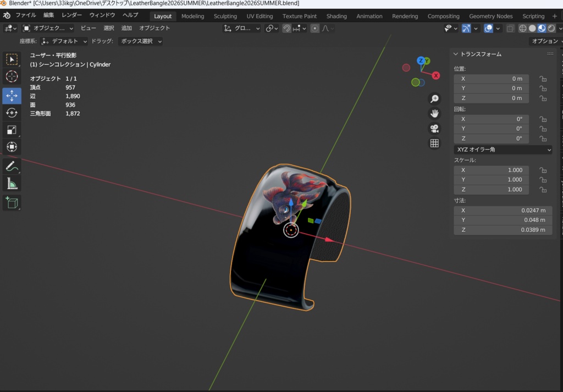
Task: Select the Add Cube tool
Action: [x=12, y=203]
